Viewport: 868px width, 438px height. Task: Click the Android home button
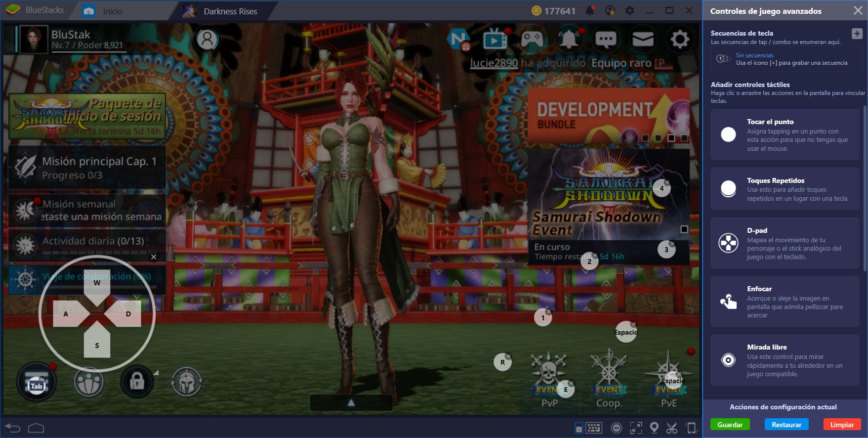(x=36, y=428)
